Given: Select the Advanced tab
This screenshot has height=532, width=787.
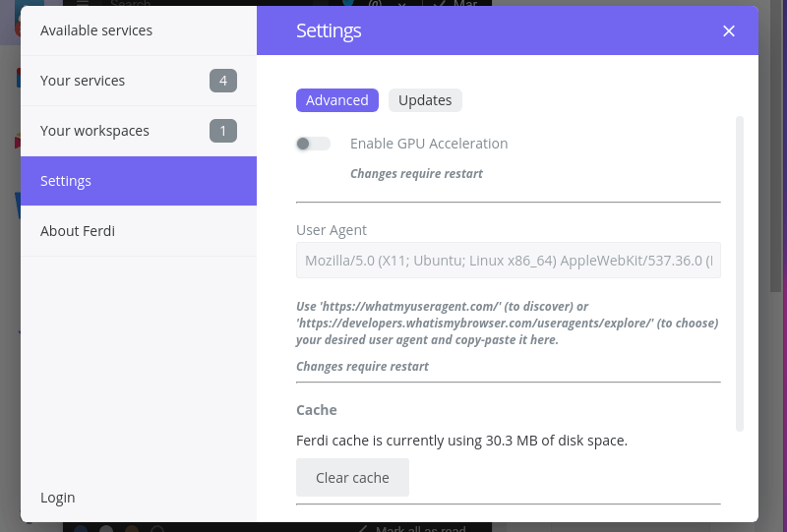Looking at the screenshot, I should [x=337, y=100].
